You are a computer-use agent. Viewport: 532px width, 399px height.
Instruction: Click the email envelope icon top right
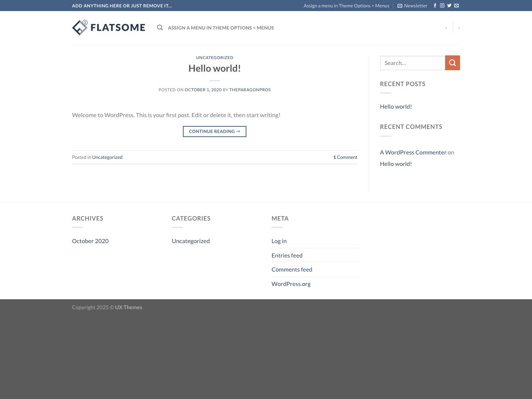point(456,6)
